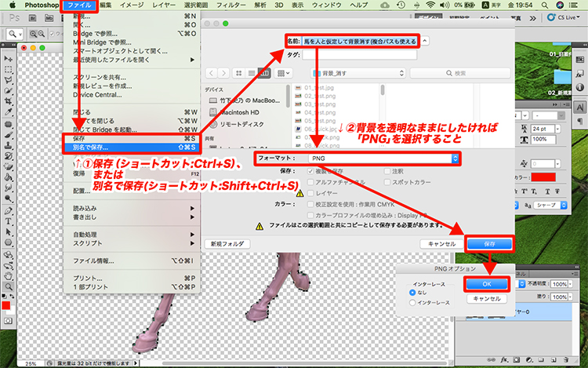The image size is (588, 368).
Task: Click キャンセル in the save dialog
Action: click(441, 244)
